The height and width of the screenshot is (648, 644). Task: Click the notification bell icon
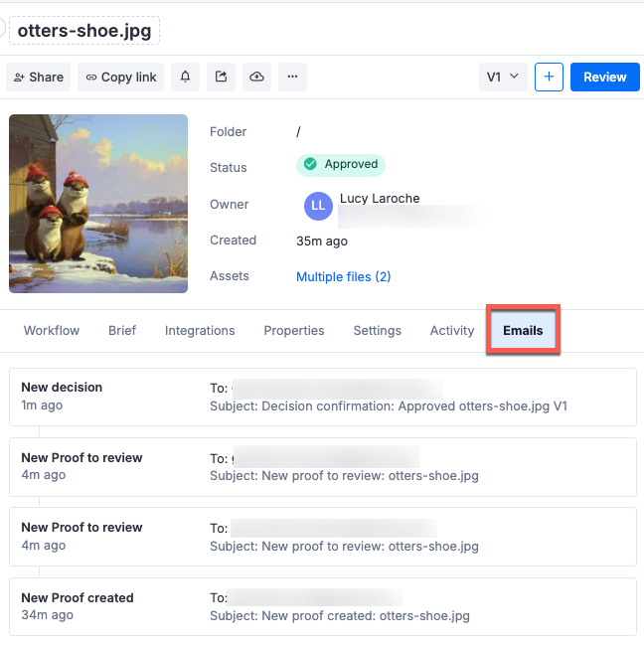tap(185, 78)
